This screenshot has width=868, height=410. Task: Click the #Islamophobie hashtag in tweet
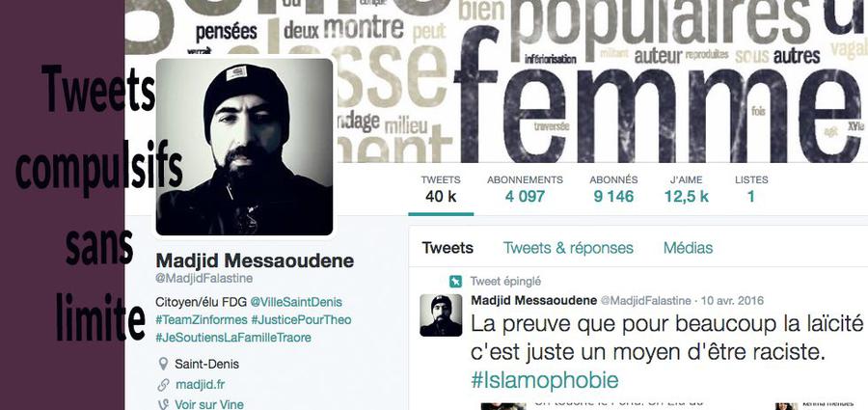click(544, 380)
